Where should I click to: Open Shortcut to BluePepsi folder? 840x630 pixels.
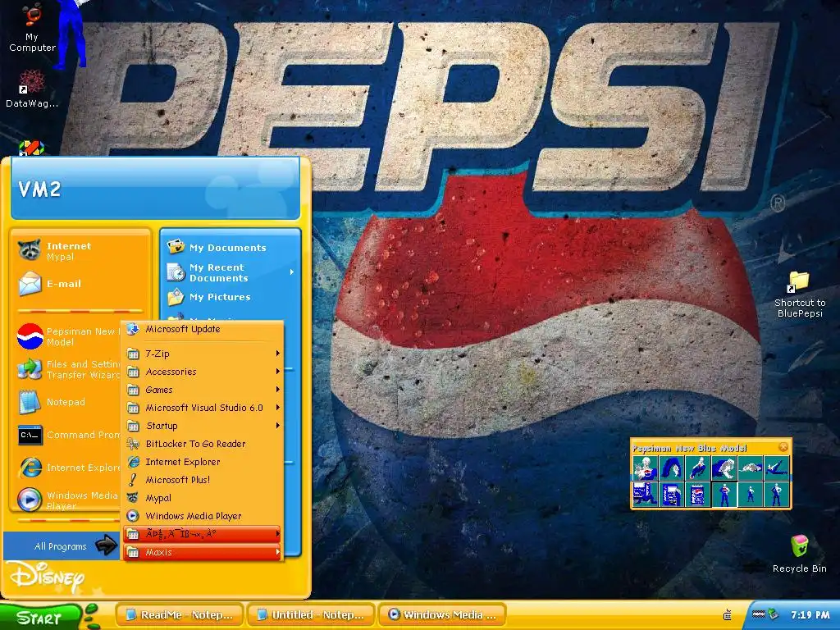799,294
